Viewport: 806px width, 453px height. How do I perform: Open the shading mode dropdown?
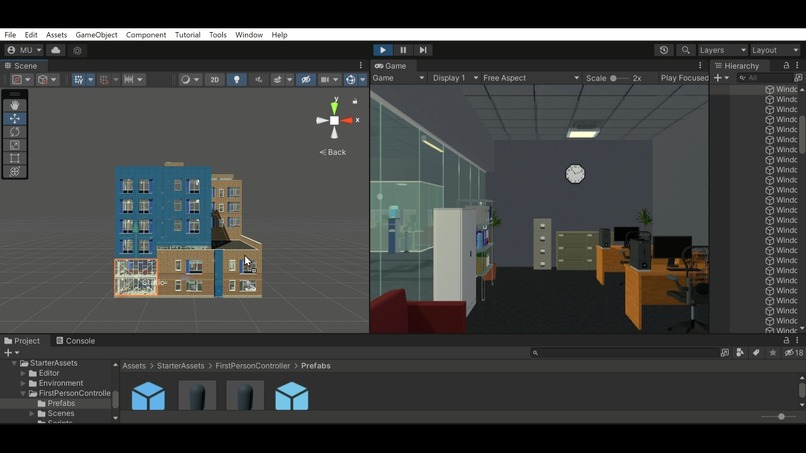point(190,80)
